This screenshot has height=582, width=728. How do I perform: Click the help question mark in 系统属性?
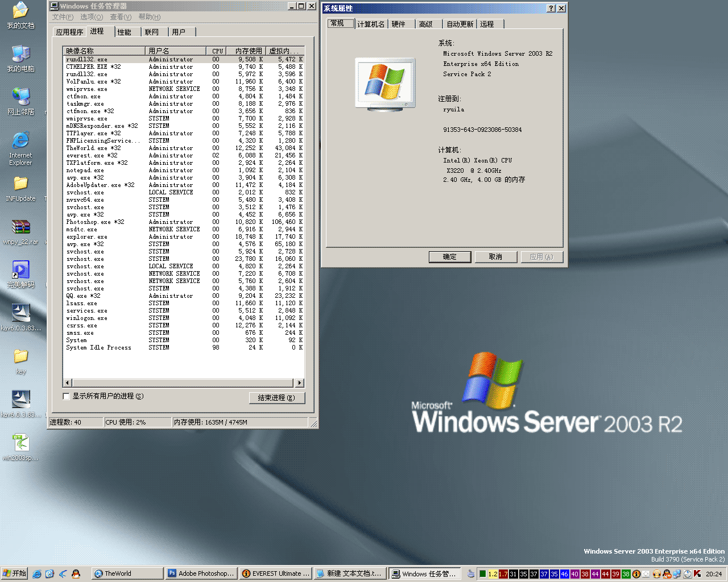(x=551, y=8)
